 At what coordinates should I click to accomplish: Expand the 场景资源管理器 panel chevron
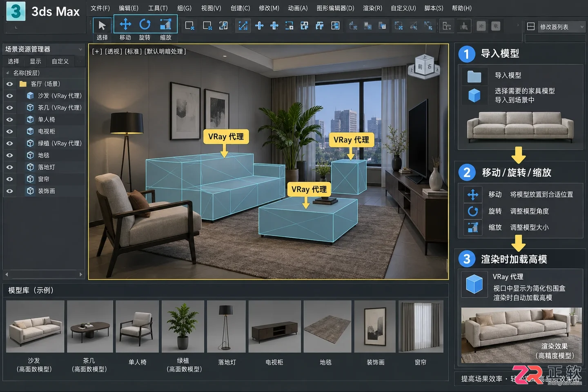80,49
